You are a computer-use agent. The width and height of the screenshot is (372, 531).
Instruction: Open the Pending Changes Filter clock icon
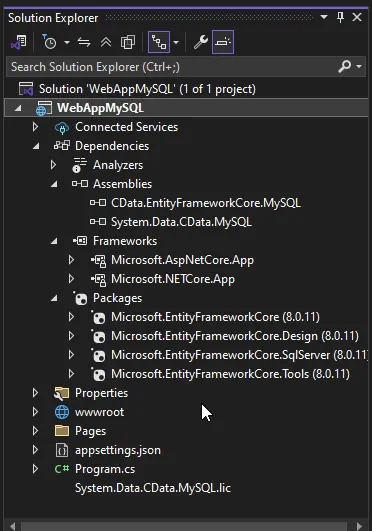point(49,42)
